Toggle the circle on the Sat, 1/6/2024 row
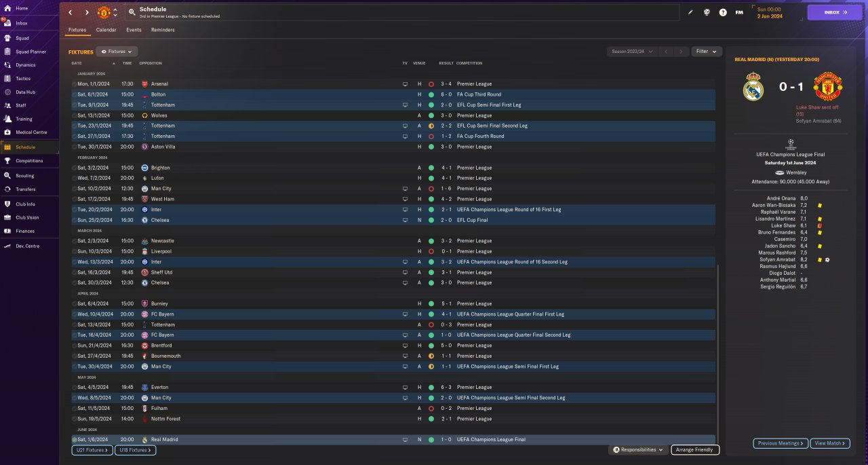The image size is (868, 465). pyautogui.click(x=74, y=440)
